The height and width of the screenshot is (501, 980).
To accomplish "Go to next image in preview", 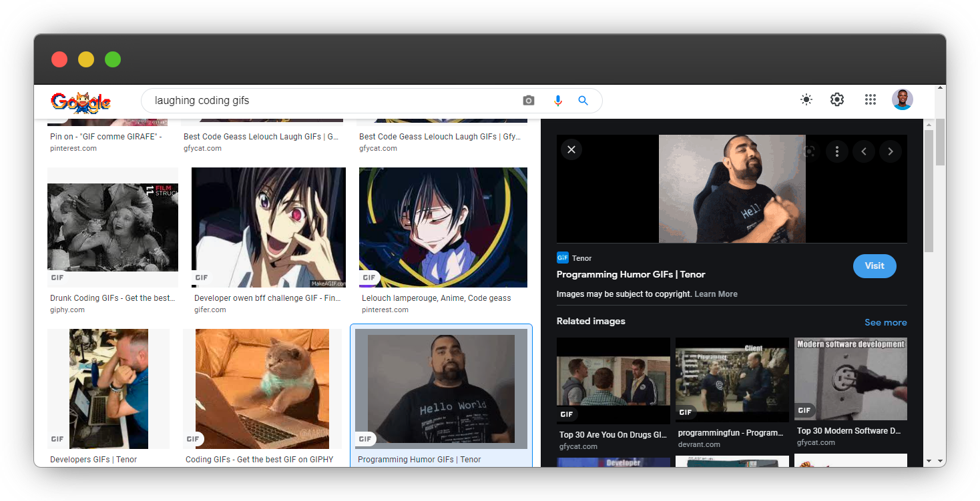I will pyautogui.click(x=891, y=151).
